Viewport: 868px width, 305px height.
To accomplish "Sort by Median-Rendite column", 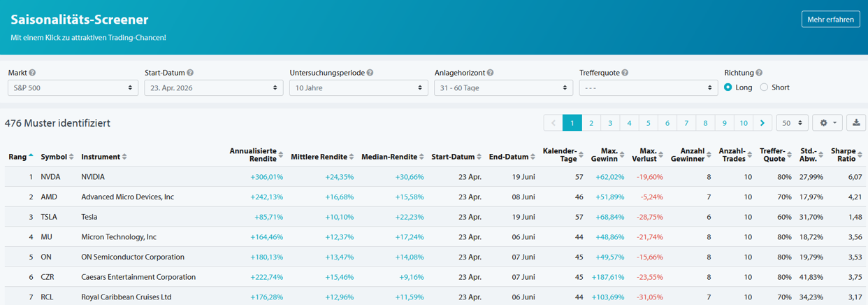I will coord(393,157).
